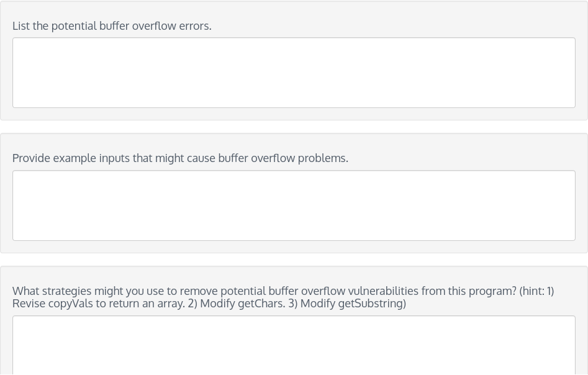Click the 'Modify getSubstring' hint text

(x=353, y=304)
